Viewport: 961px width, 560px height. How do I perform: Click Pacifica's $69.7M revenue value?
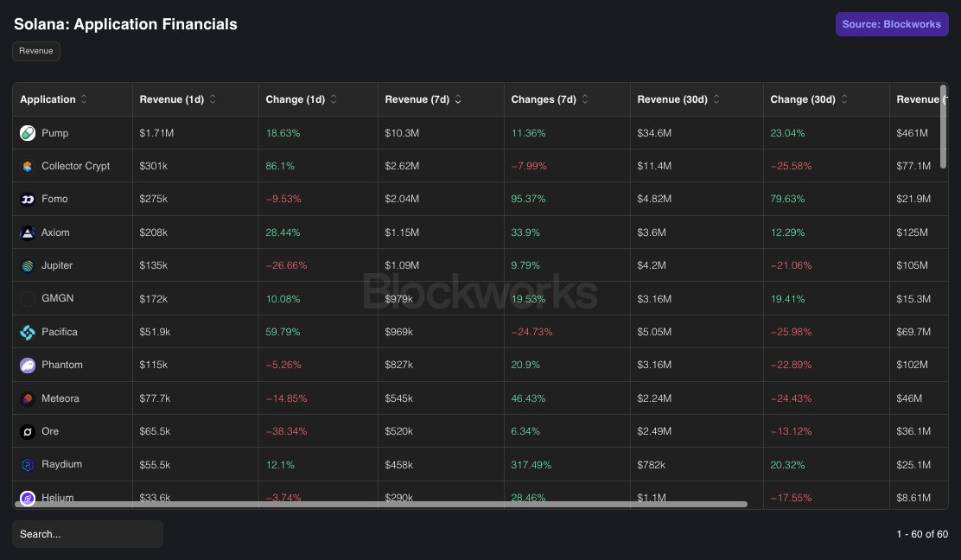click(913, 332)
